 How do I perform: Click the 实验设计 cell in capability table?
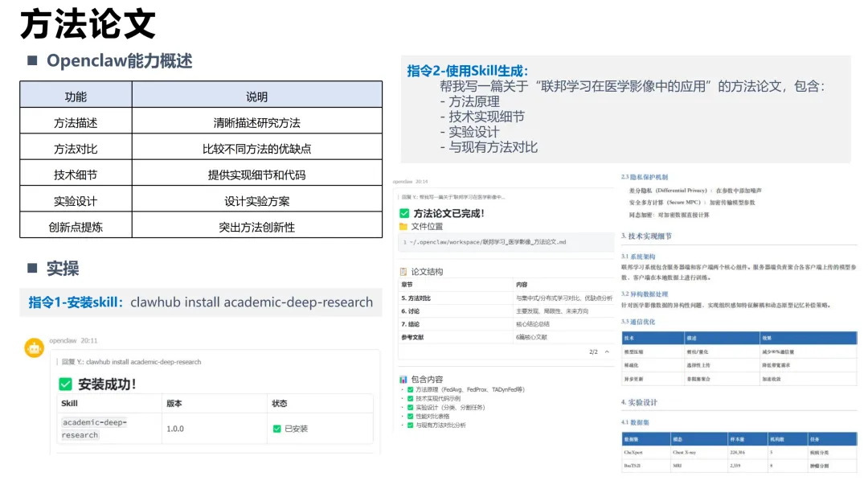pyautogui.click(x=76, y=200)
